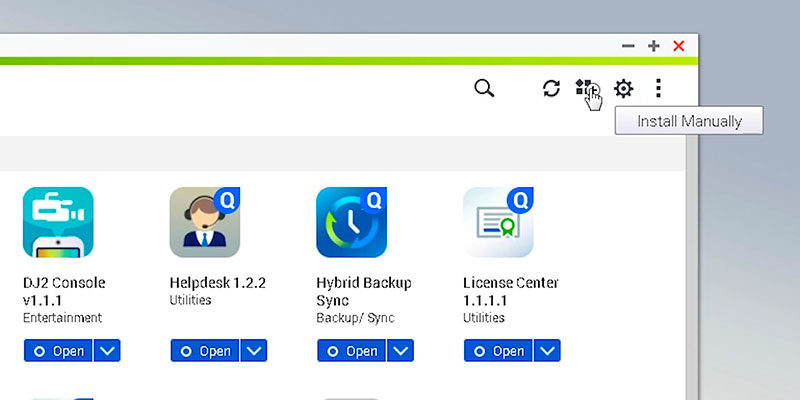Open Helpdesk with Open button
This screenshot has height=400, width=800.
(205, 351)
